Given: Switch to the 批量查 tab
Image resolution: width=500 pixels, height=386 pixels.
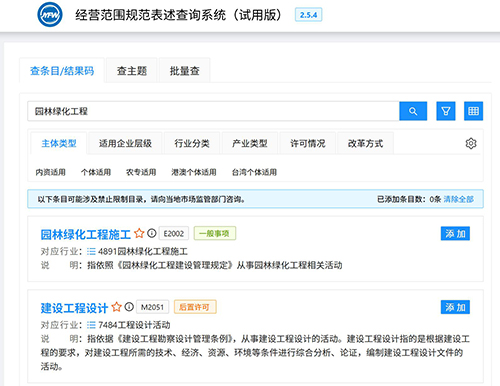Looking at the screenshot, I should [184, 71].
